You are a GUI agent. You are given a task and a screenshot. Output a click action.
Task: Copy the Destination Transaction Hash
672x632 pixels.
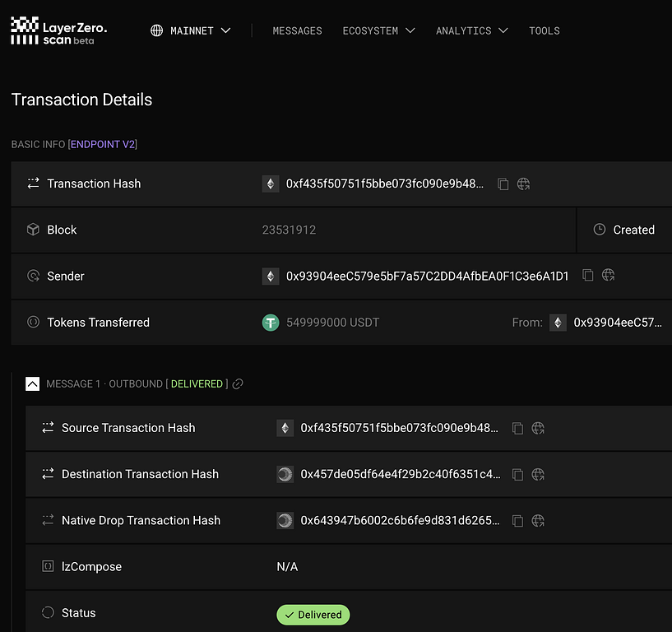click(517, 474)
